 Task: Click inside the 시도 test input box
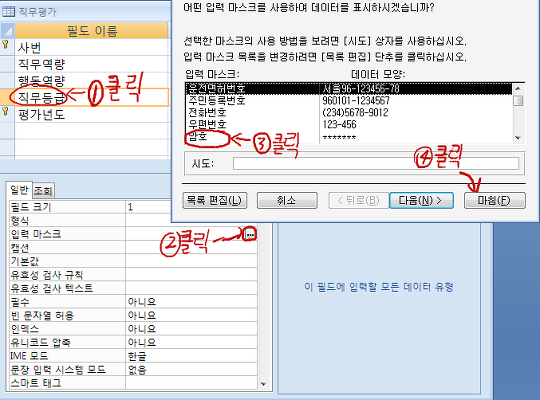coord(376,163)
